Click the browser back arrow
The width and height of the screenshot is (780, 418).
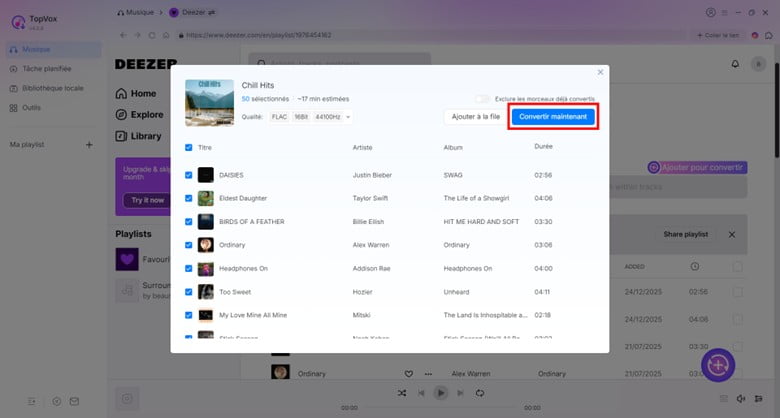123,35
